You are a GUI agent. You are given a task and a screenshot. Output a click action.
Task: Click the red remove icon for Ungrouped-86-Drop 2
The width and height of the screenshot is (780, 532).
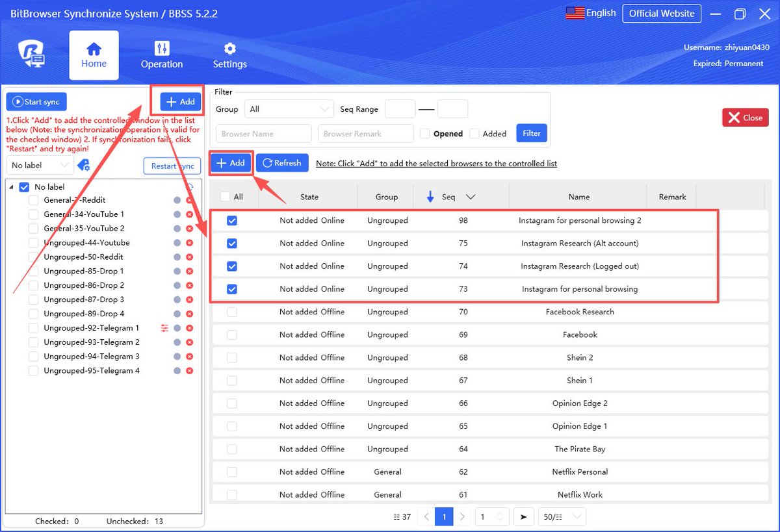point(190,286)
